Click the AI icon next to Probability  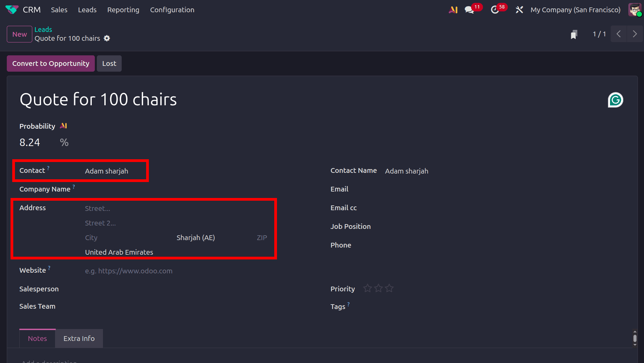tap(64, 126)
